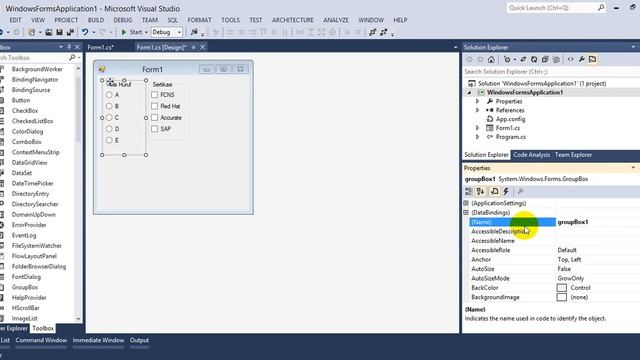Image resolution: width=640 pixels, height=360 pixels.
Task: Select Button control in Toolbox
Action: coord(20,100)
